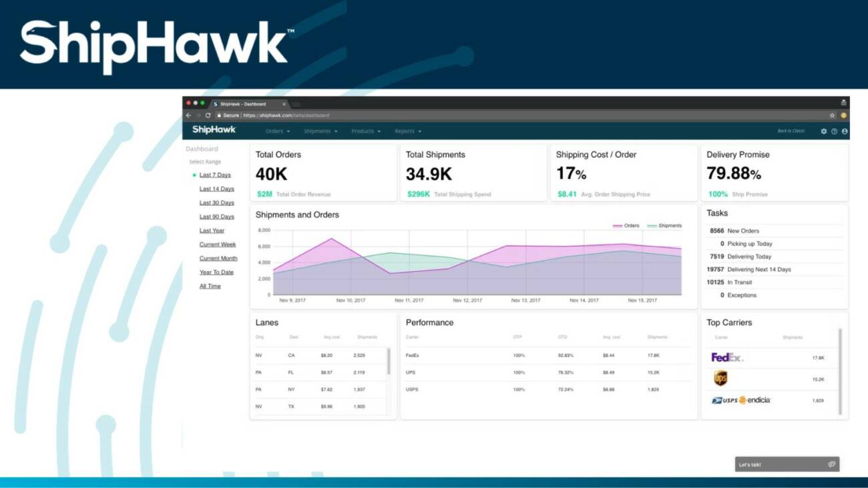Bookmark page with the star icon
The height and width of the screenshot is (488, 868).
tap(832, 115)
